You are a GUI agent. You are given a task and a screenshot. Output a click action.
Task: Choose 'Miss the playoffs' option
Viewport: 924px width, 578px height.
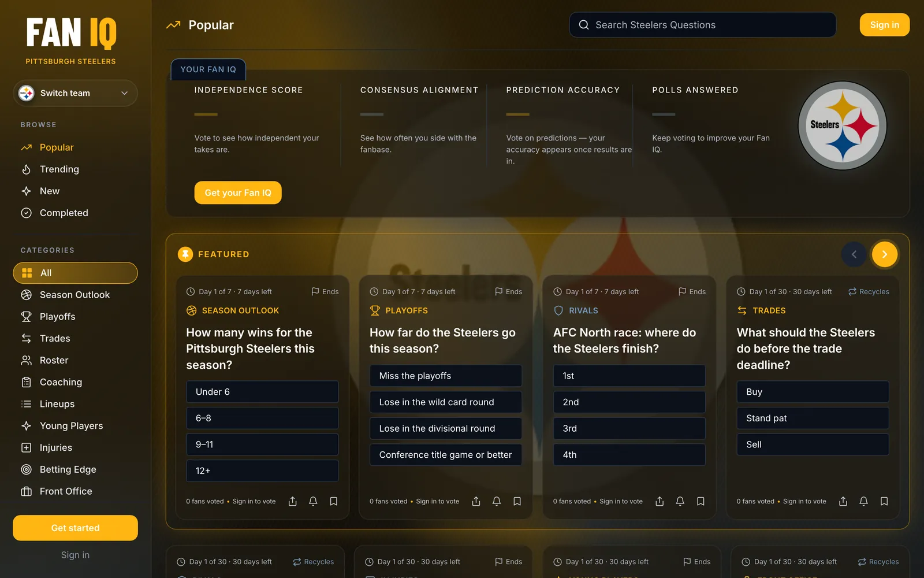446,376
